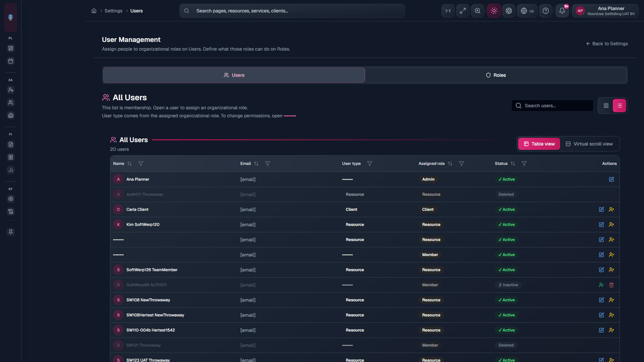Edit the Carla Client user
644x362 pixels.
click(x=601, y=209)
